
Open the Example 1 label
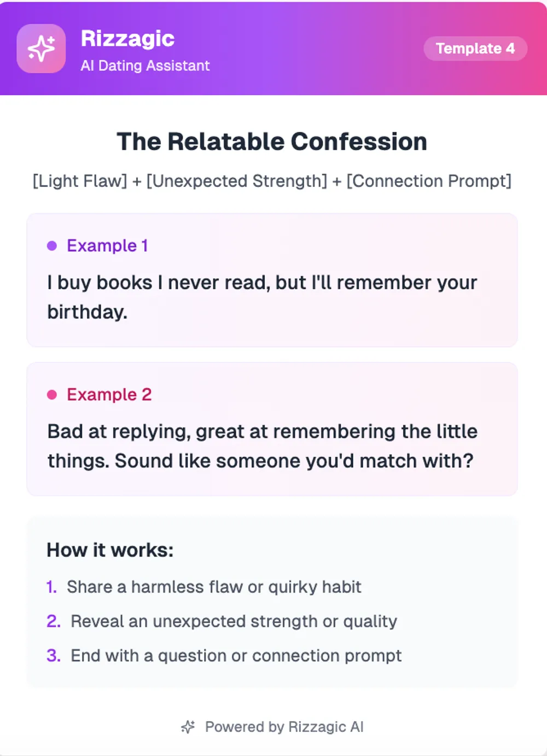[x=107, y=246]
